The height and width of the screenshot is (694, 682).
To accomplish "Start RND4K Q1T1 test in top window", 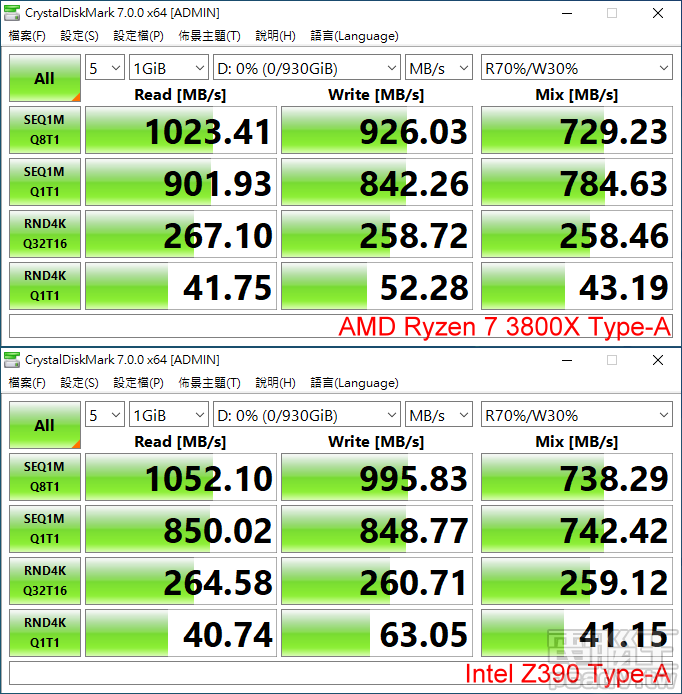I will click(45, 286).
